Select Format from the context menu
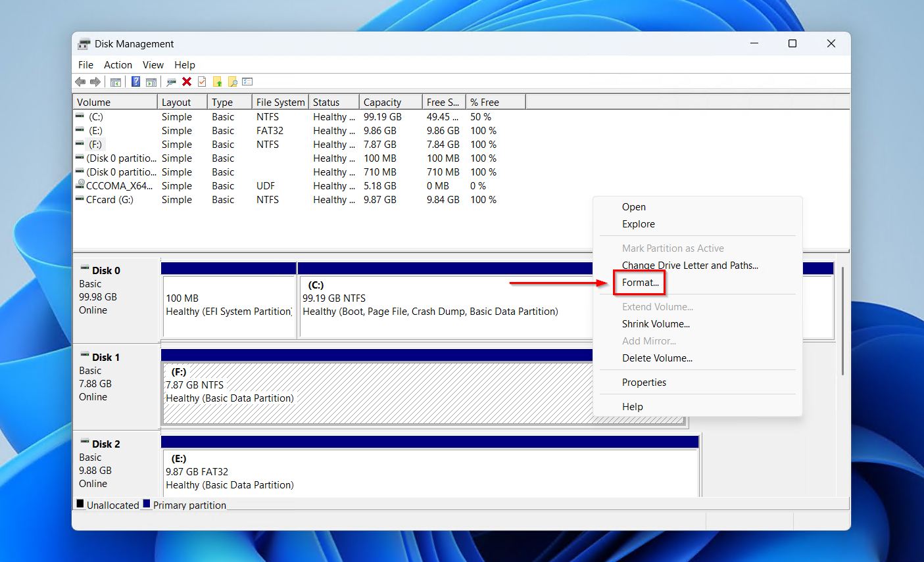924x562 pixels. [x=639, y=282]
